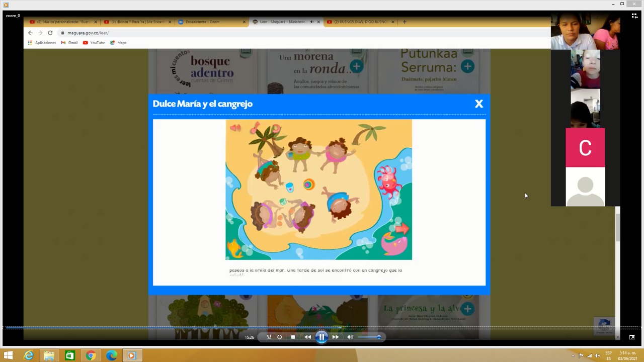Open the Action Center flag icon
This screenshot has height=362, width=644.
pos(582,355)
